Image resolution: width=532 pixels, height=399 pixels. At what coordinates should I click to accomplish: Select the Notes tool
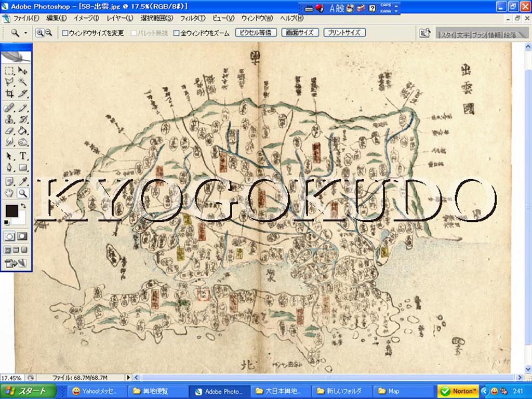click(x=9, y=181)
